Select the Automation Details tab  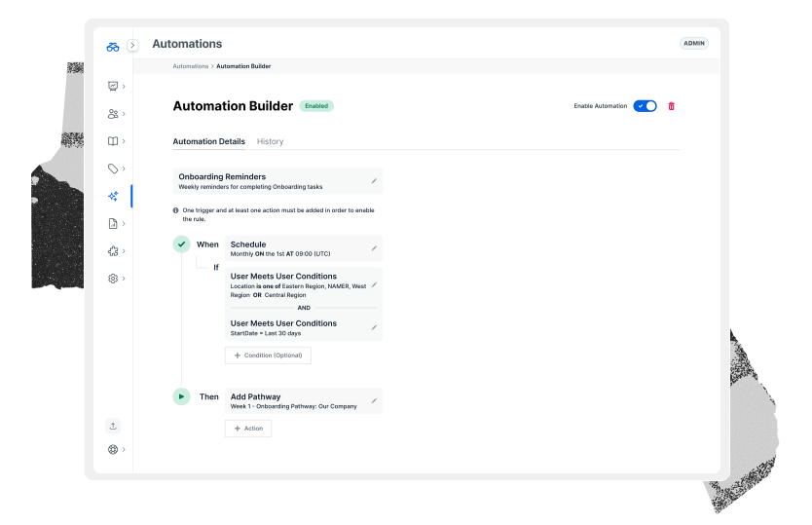point(208,141)
